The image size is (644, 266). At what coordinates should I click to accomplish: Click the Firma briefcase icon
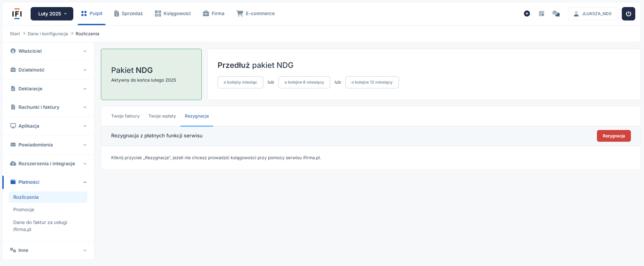pyautogui.click(x=206, y=13)
